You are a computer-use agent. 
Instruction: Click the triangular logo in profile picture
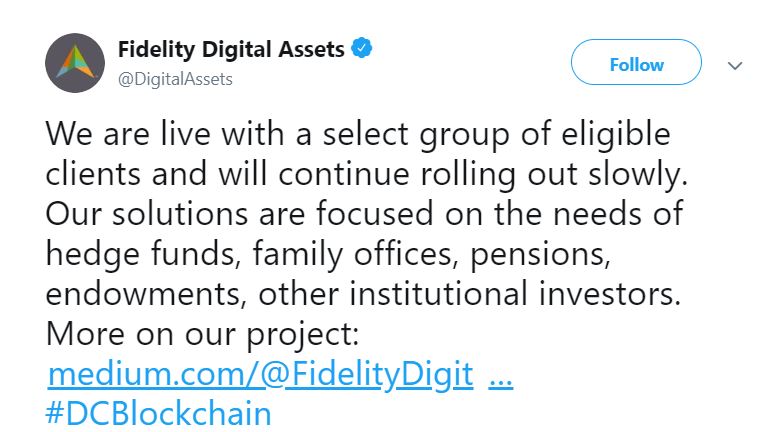(76, 61)
